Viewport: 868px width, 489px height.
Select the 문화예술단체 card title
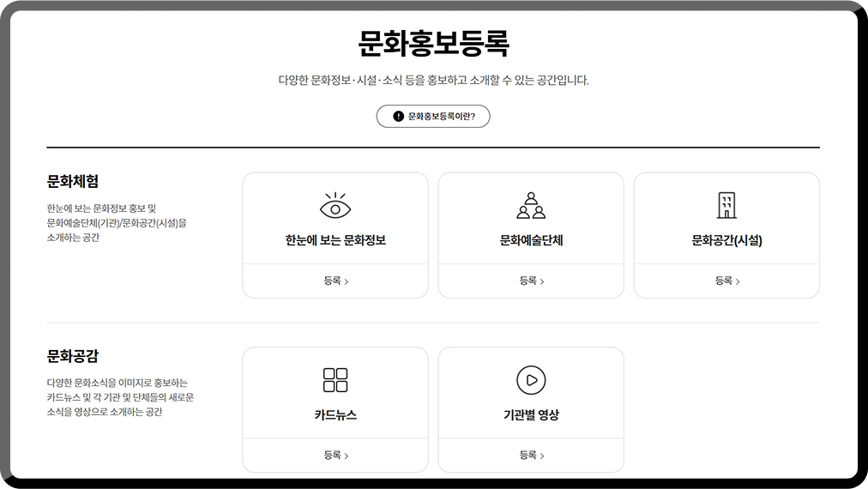pyautogui.click(x=531, y=240)
